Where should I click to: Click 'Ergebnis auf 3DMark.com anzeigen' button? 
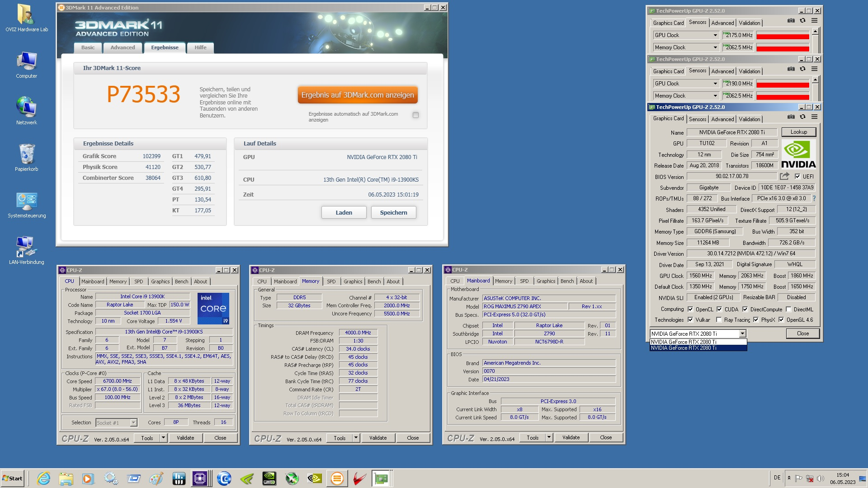point(357,95)
